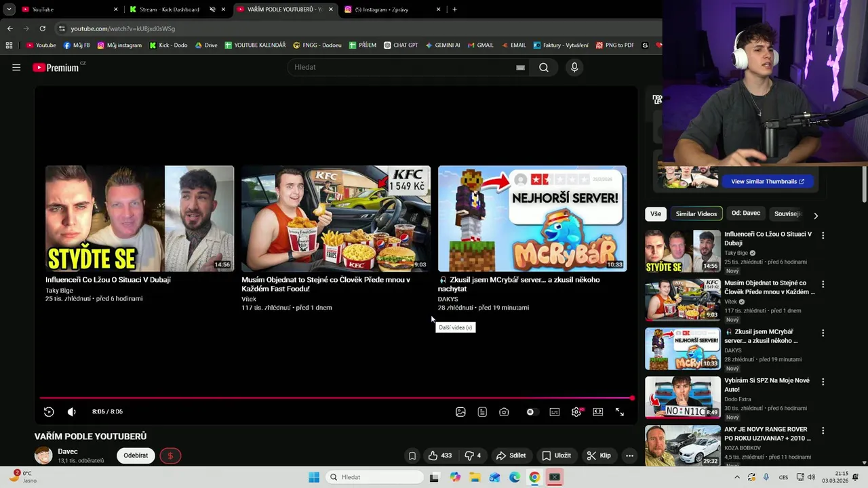Select the Vše filter chip
The width and height of the screenshot is (868, 488).
pos(656,214)
